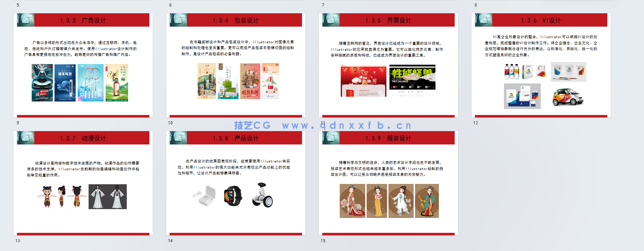Click the 国货来潮 red packaging image
The width and height of the screenshot is (644, 251).
click(250, 81)
